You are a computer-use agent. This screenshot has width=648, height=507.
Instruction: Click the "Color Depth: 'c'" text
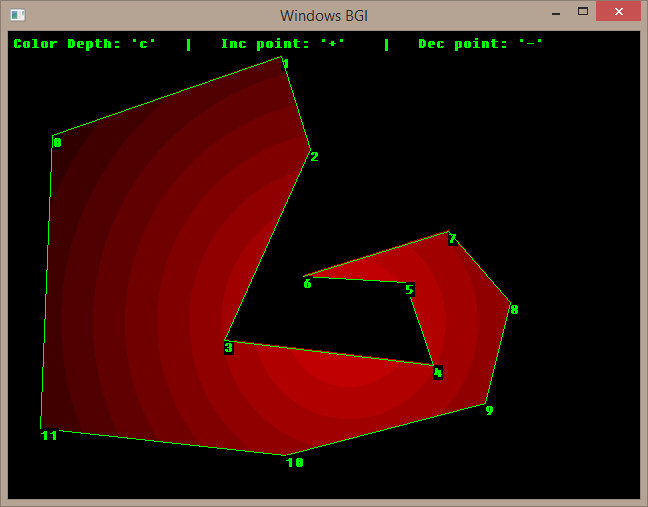click(85, 44)
